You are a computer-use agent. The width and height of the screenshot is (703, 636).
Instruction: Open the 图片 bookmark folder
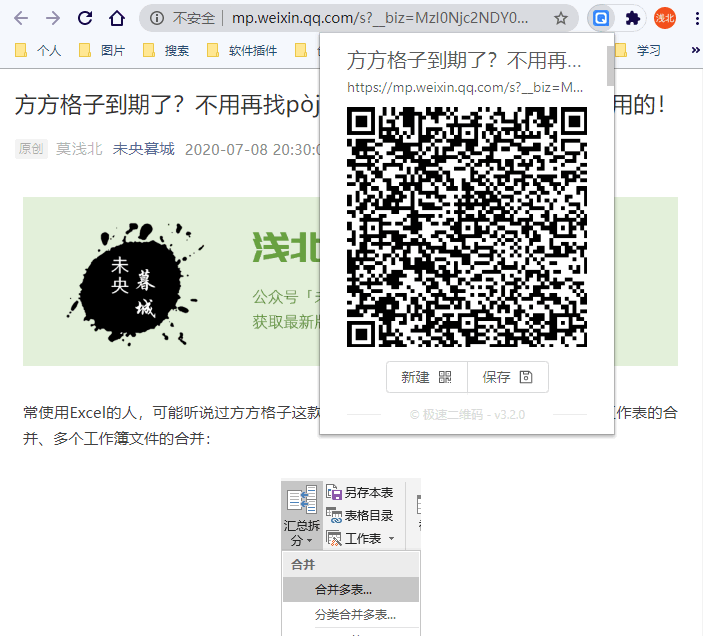[x=102, y=50]
